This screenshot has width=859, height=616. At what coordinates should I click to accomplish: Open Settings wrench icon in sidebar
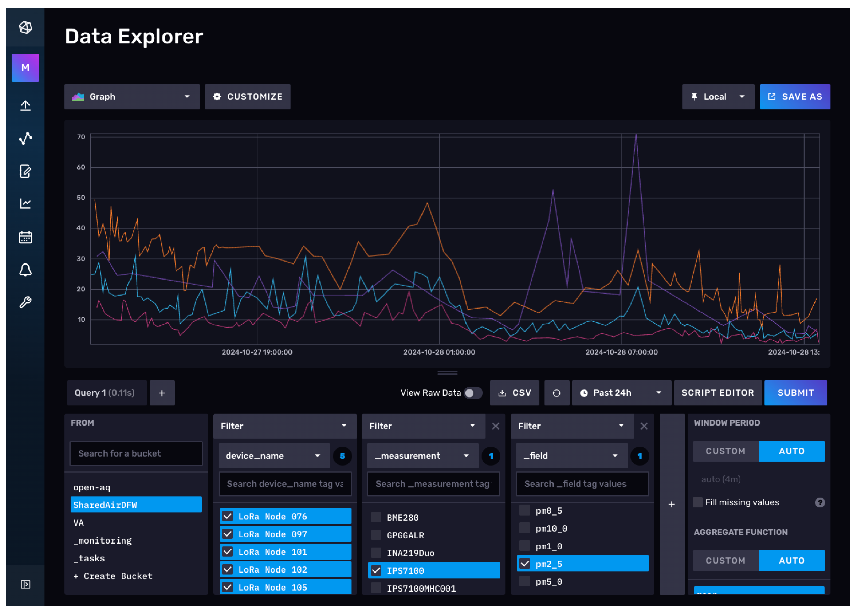point(25,302)
